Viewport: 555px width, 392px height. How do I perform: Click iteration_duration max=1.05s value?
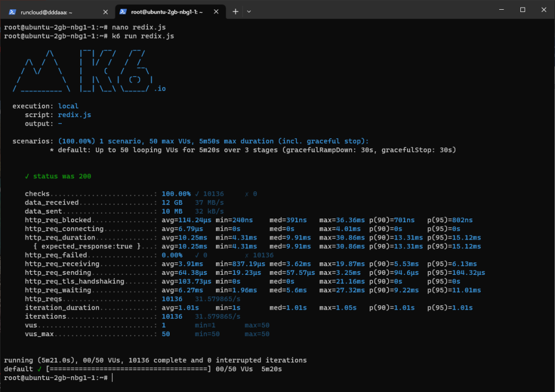click(338, 308)
